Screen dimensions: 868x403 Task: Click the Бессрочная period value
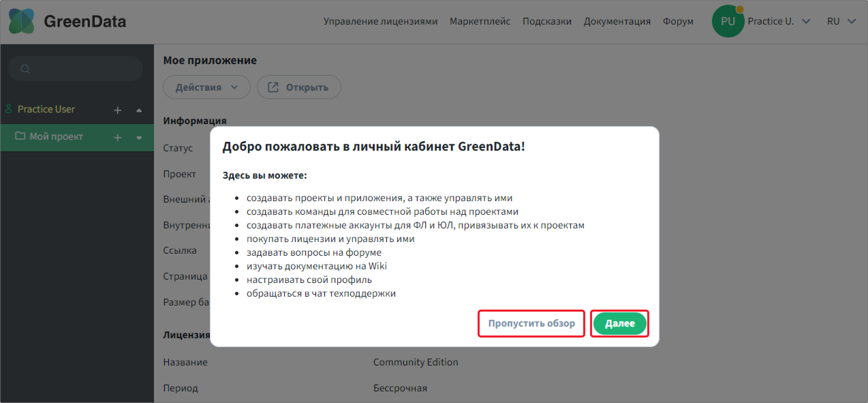pyautogui.click(x=400, y=388)
